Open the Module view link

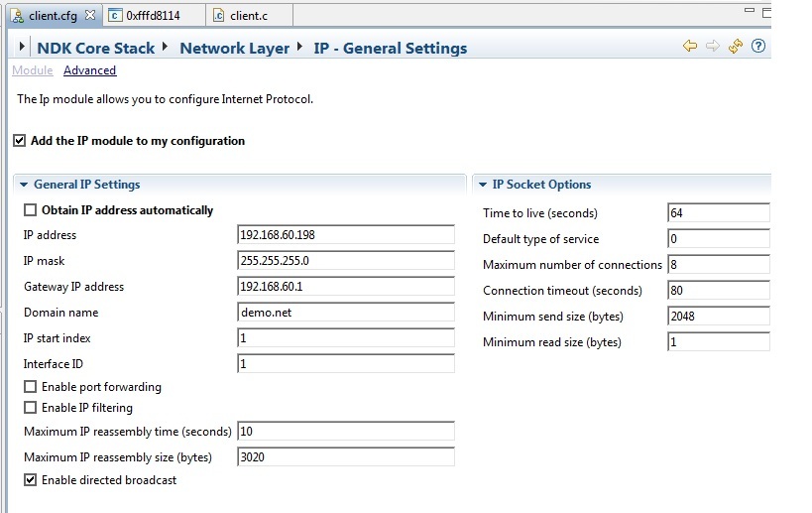[x=33, y=70]
